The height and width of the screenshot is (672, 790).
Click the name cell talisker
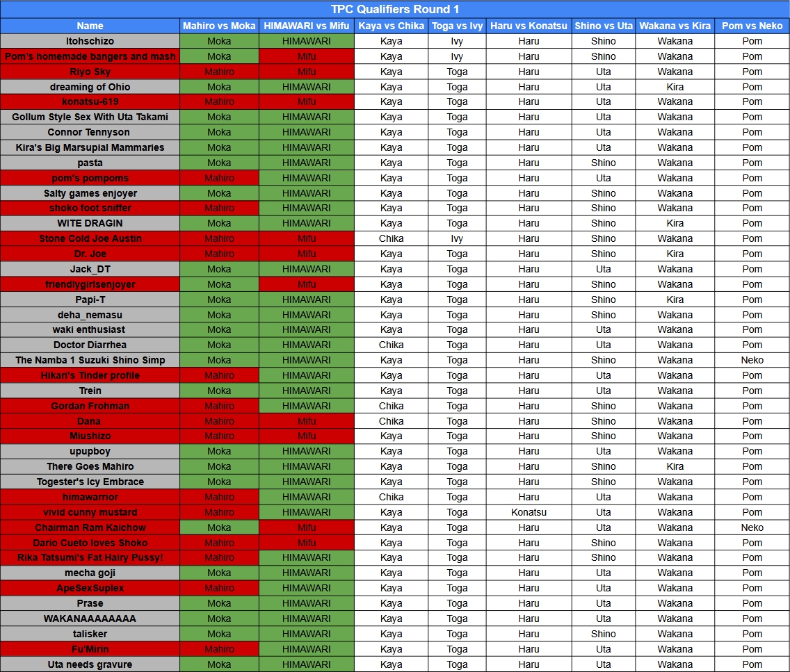point(90,634)
